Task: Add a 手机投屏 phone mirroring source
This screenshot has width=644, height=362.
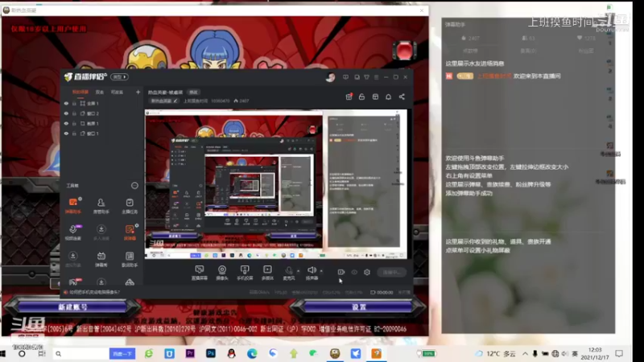Action: point(245,273)
